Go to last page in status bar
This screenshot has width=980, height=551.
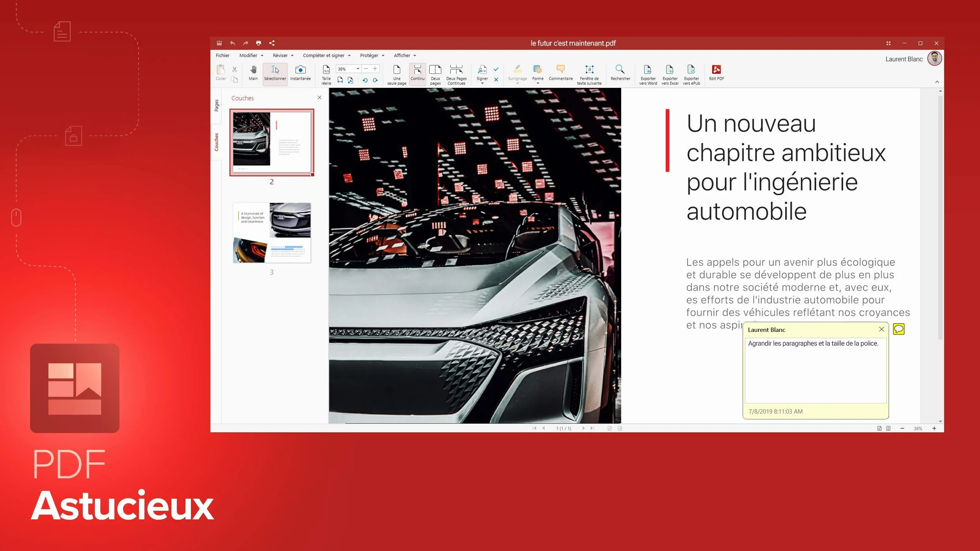coord(592,428)
